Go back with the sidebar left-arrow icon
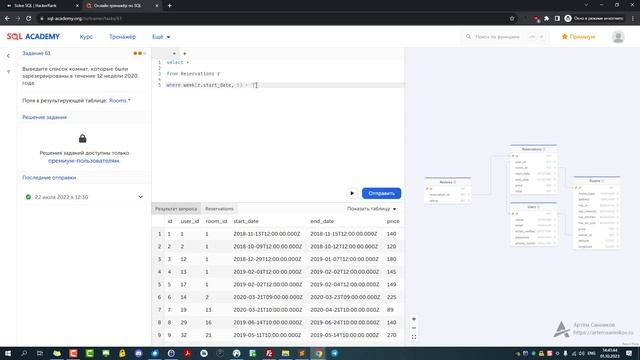Viewport: 640px width, 360px height. pos(8,56)
